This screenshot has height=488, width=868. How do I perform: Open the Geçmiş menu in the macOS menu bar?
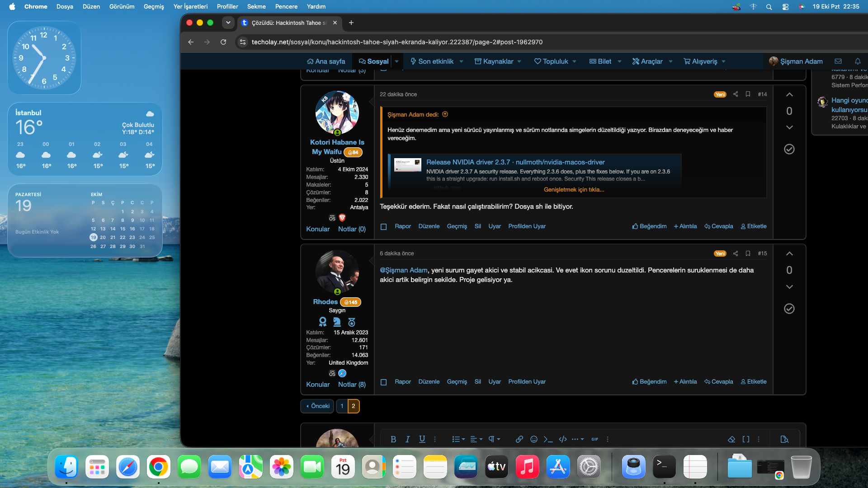[154, 6]
